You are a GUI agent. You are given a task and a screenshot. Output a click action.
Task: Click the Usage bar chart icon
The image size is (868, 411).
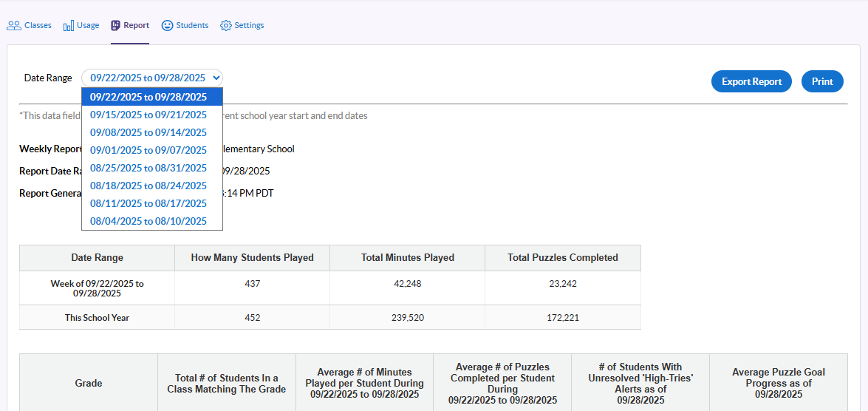click(69, 25)
